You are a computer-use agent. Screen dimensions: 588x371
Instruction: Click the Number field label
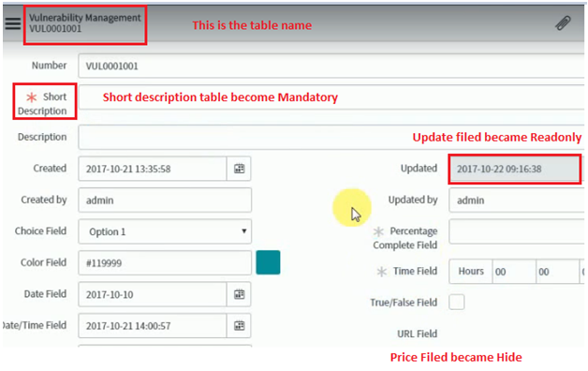(49, 66)
